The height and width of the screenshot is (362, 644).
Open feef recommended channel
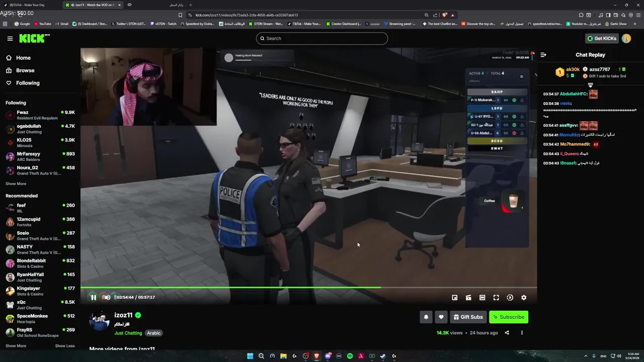(x=40, y=208)
